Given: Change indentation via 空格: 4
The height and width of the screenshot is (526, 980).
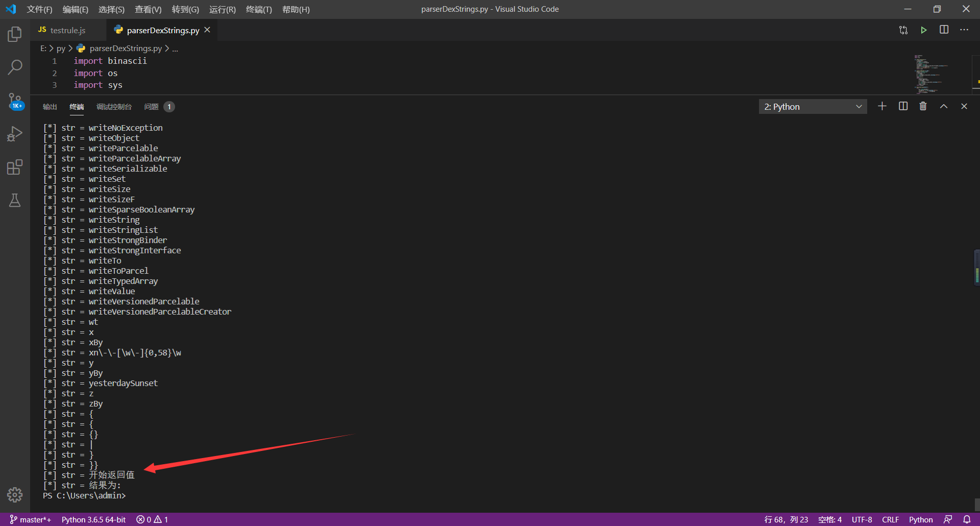Looking at the screenshot, I should pyautogui.click(x=830, y=519).
